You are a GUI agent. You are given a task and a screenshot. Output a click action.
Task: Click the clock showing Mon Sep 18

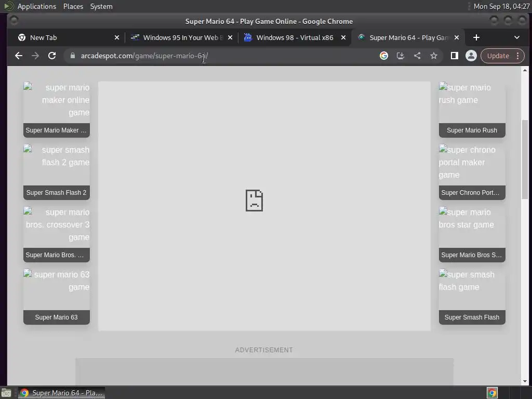coord(501,6)
